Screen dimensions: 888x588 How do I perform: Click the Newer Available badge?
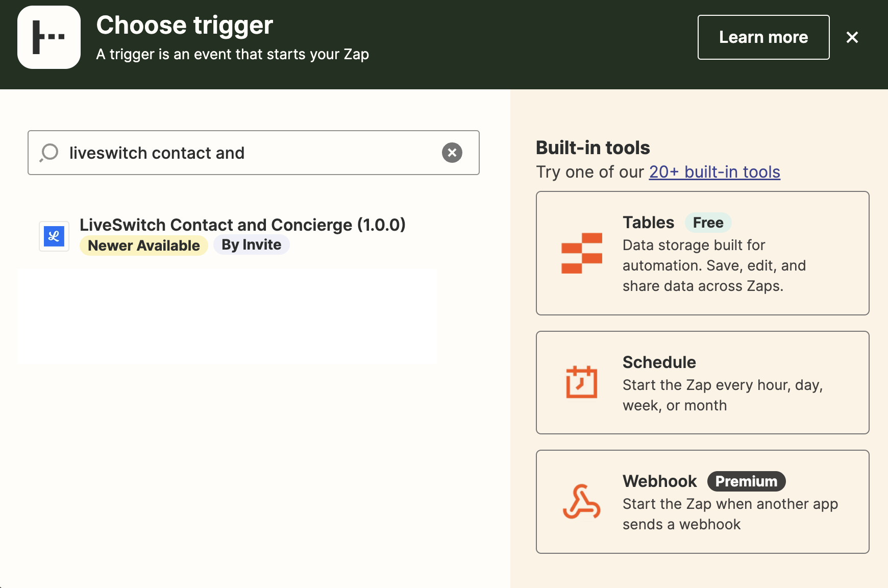(144, 246)
